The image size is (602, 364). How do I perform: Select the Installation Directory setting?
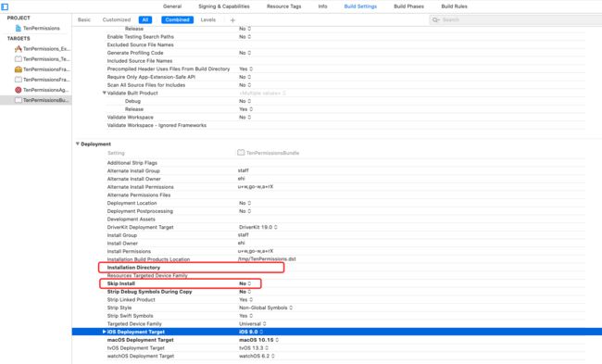tap(133, 268)
